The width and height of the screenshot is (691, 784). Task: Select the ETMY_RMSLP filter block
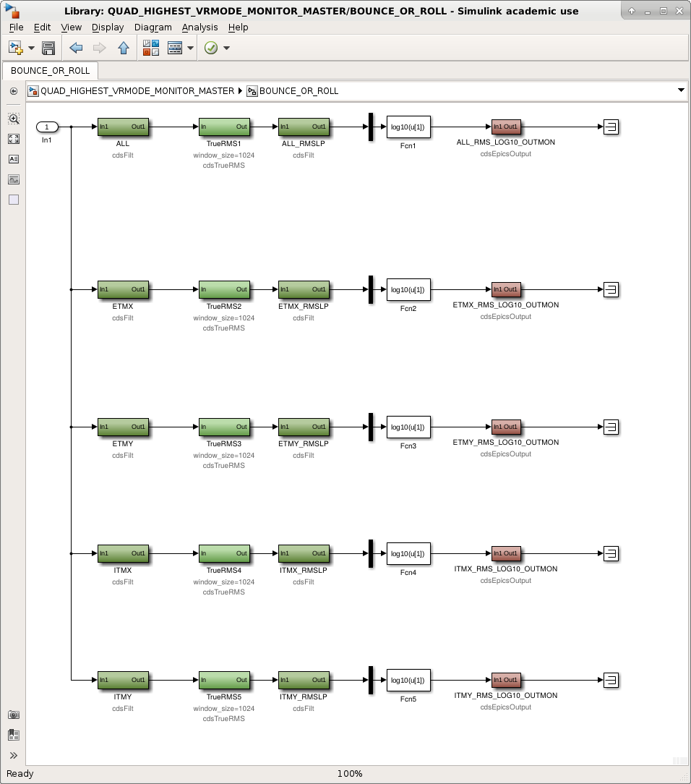click(x=304, y=427)
